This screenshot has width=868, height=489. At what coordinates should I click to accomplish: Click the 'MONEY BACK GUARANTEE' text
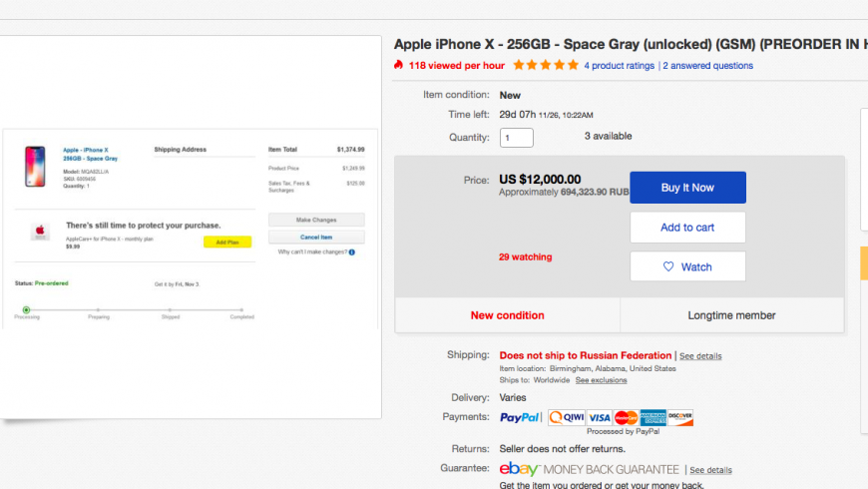(612, 470)
